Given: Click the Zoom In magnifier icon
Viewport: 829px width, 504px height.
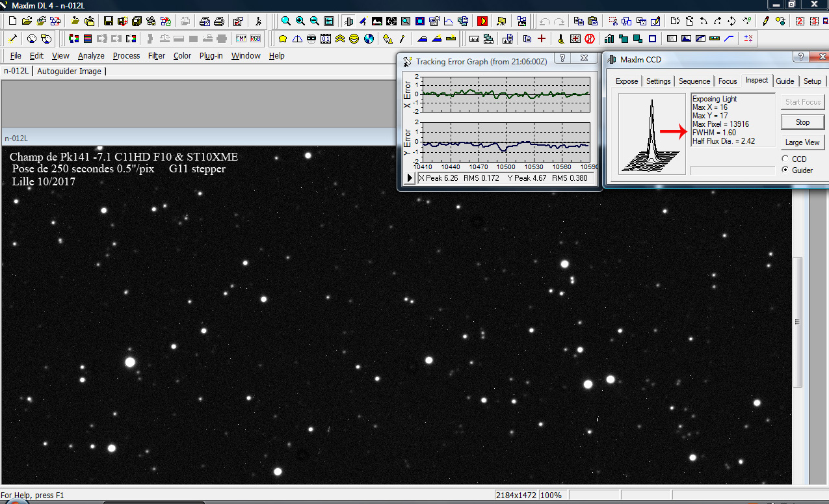Looking at the screenshot, I should 300,21.
